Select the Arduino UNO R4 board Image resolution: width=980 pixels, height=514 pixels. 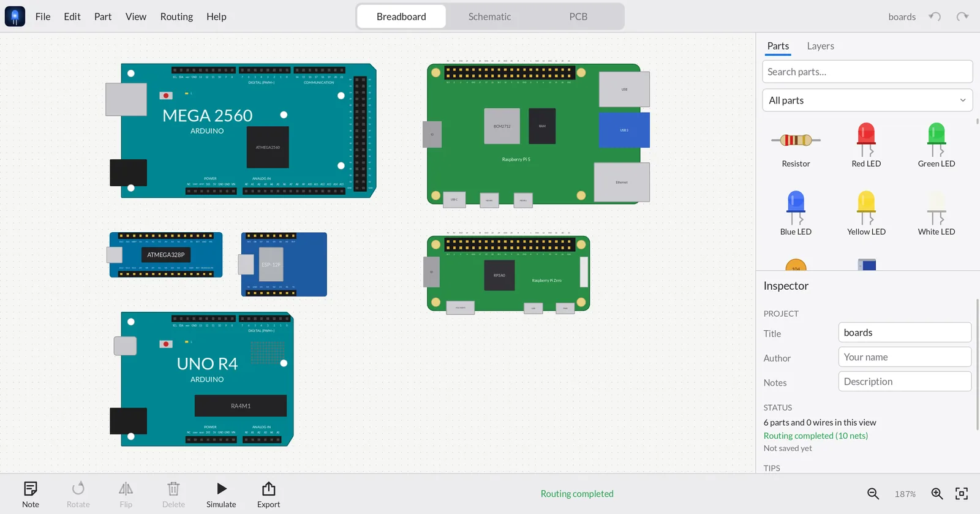click(x=202, y=379)
